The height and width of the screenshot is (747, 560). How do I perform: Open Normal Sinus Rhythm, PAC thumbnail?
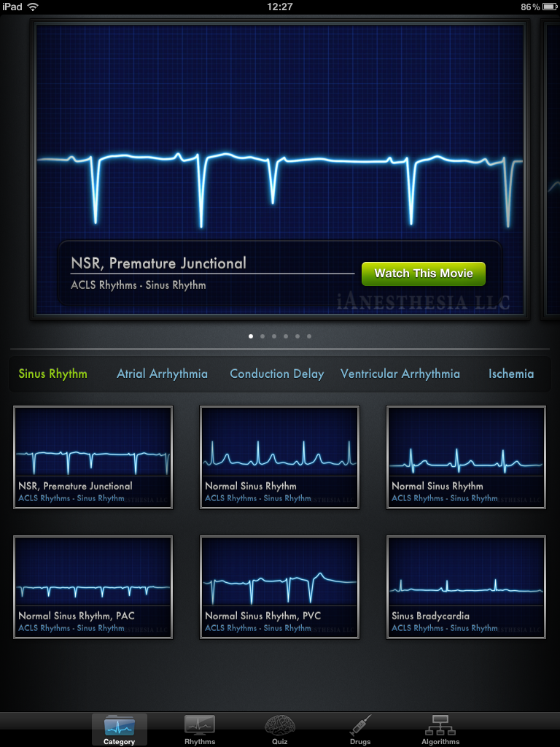(93, 587)
